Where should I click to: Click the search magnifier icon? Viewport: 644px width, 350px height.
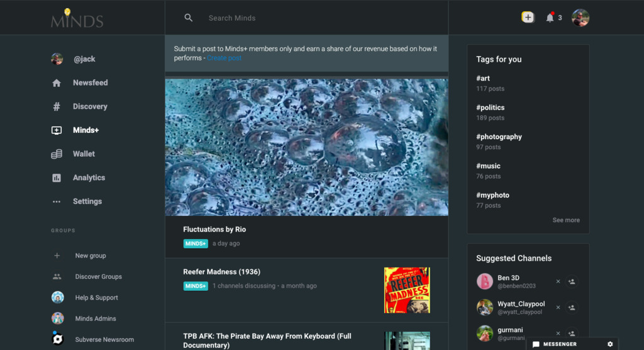tap(188, 18)
